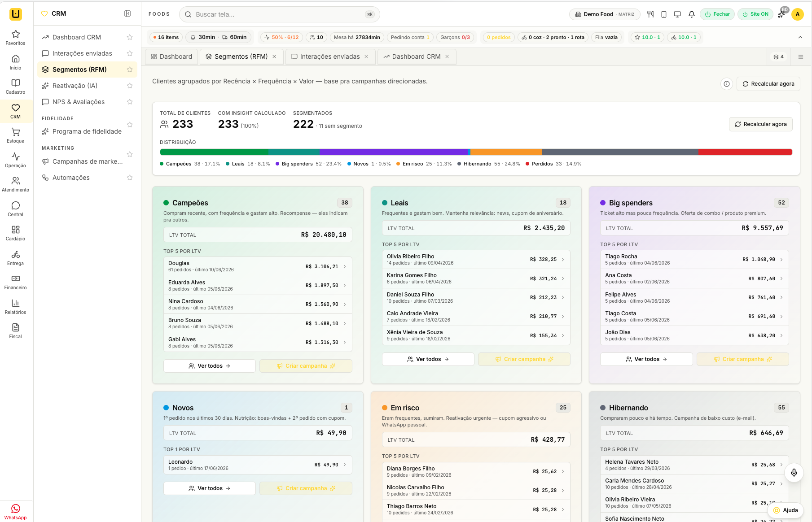Open the Cadastro section icon
Viewport: 812px width, 522px height.
[16, 87]
